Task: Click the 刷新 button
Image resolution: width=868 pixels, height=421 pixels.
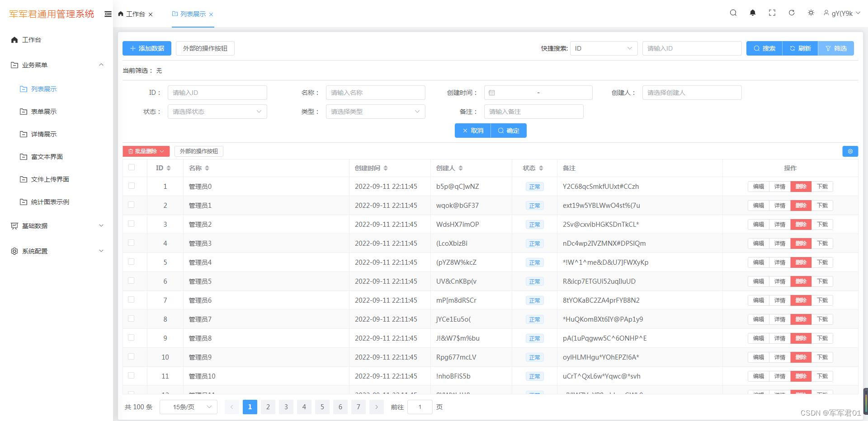Action: point(800,48)
